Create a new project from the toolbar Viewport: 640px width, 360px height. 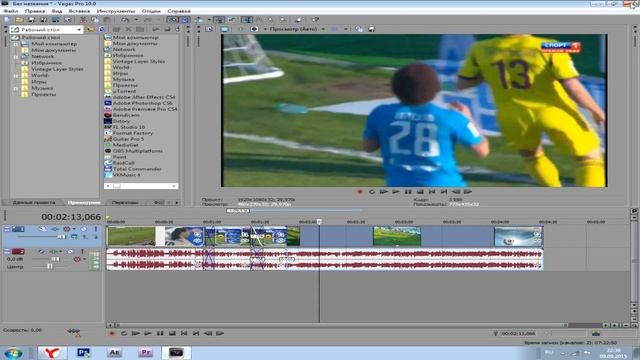click(7, 20)
